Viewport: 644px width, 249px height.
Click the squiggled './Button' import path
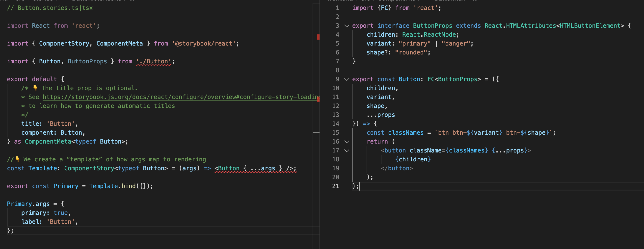point(154,61)
